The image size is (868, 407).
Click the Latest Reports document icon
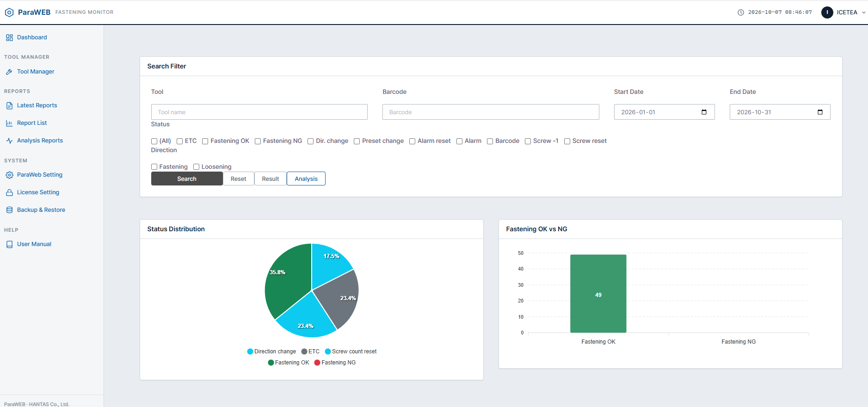pos(9,105)
